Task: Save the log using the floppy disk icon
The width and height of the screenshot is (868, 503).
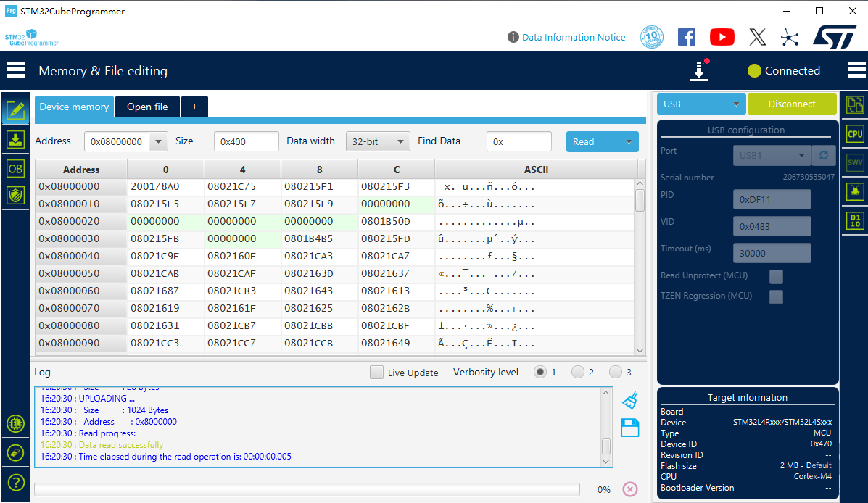Action: coord(630,428)
